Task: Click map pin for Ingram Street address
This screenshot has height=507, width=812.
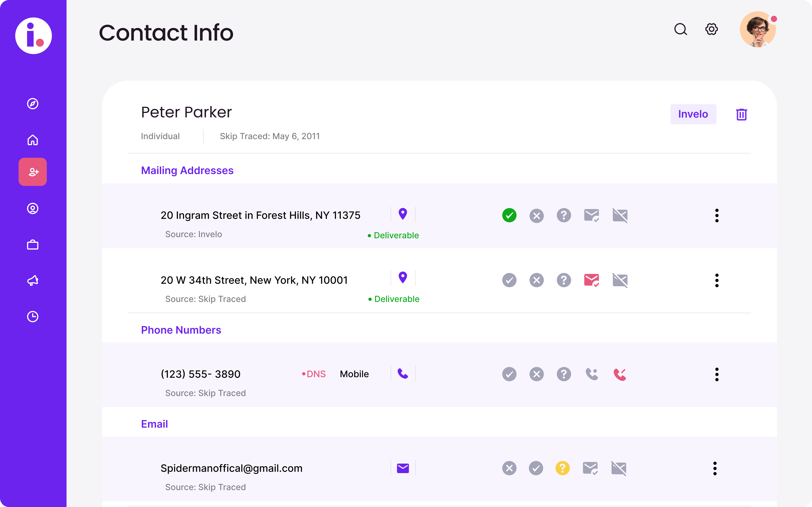Action: (x=403, y=214)
